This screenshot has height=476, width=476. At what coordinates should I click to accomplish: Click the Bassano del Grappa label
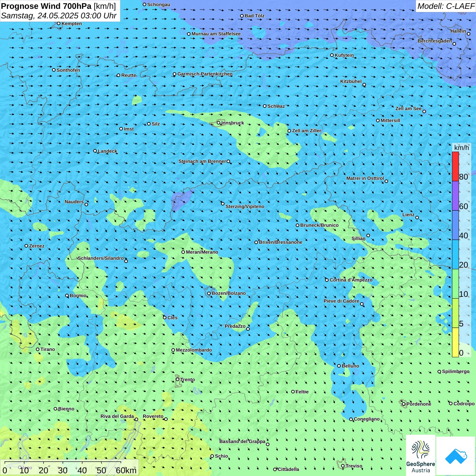(242, 441)
